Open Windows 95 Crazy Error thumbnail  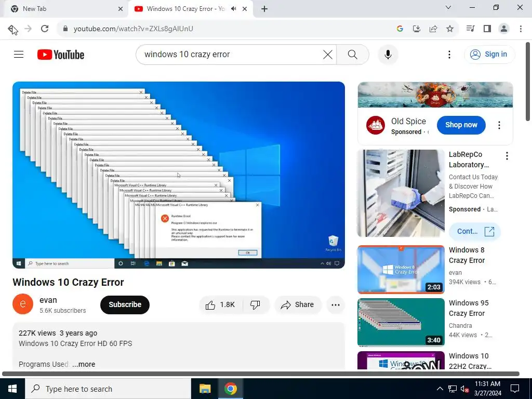click(x=401, y=322)
